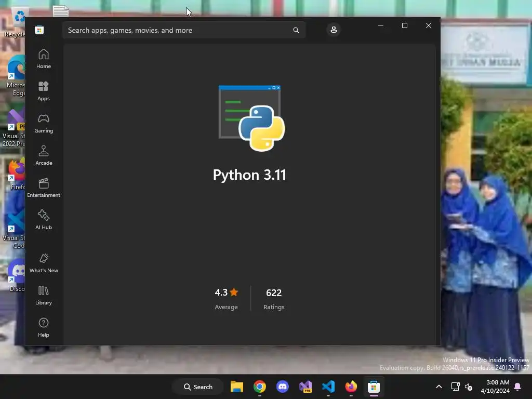Image resolution: width=532 pixels, height=399 pixels.
Task: Open taskbar Search
Action: tap(198, 387)
